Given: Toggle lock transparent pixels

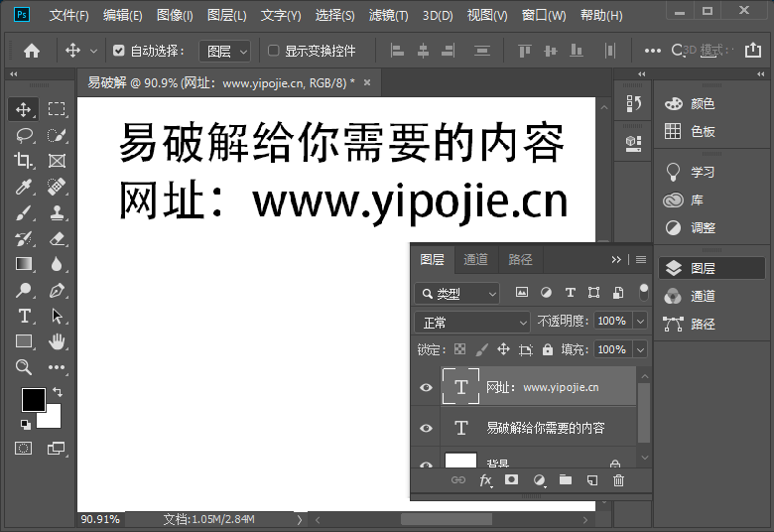Looking at the screenshot, I should coord(459,349).
